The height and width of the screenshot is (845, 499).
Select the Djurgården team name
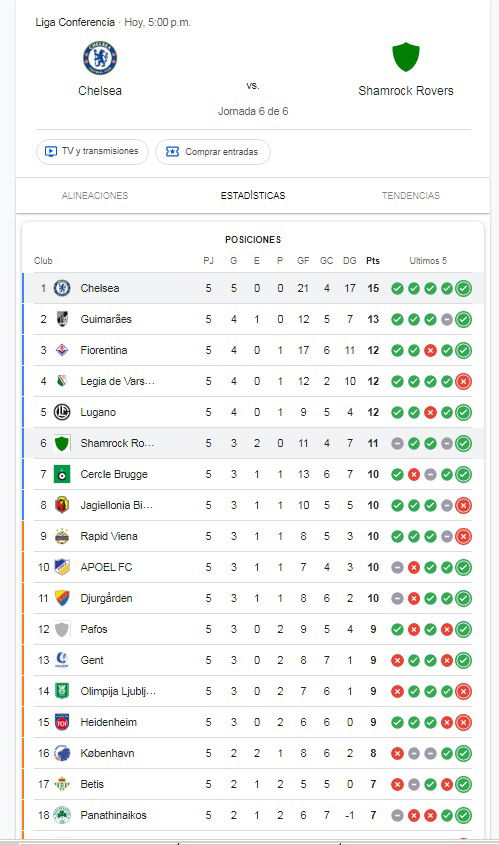point(106,598)
